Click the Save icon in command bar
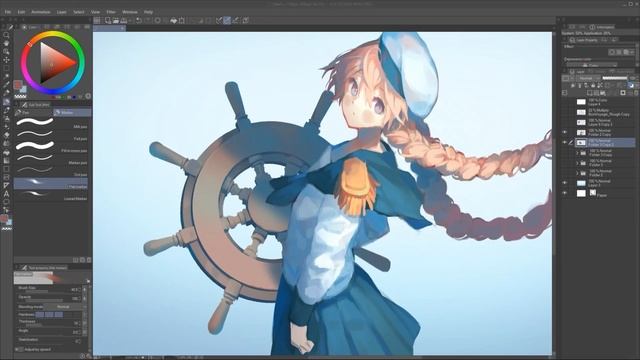This screenshot has width=640, height=360. point(123,20)
